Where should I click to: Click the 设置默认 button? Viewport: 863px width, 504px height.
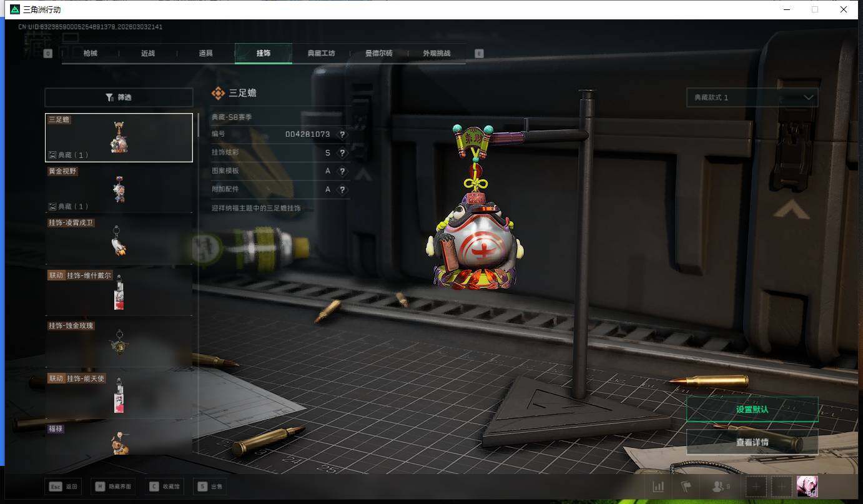click(x=752, y=410)
